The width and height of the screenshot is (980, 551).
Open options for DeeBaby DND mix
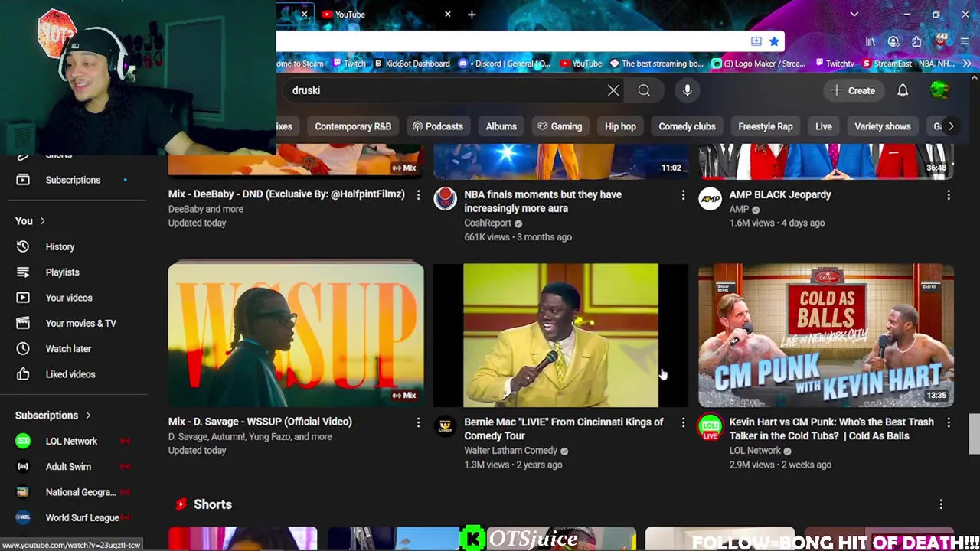coord(418,195)
